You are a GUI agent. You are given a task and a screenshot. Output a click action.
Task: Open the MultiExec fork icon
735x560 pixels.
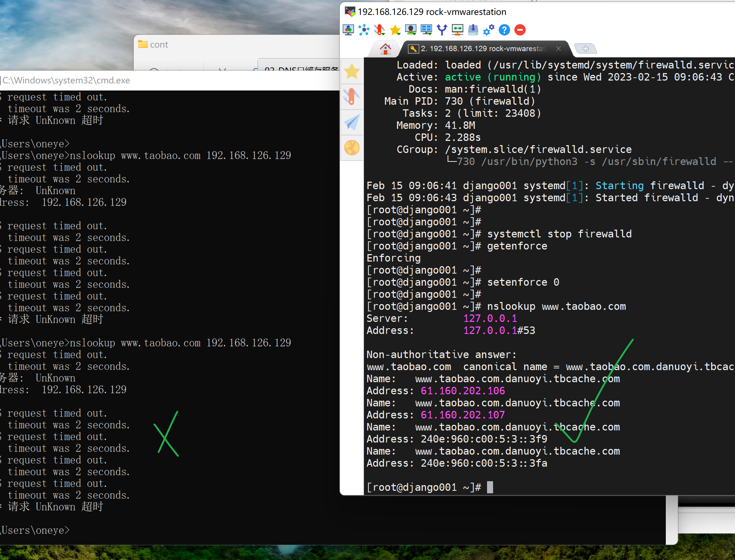pos(442,30)
